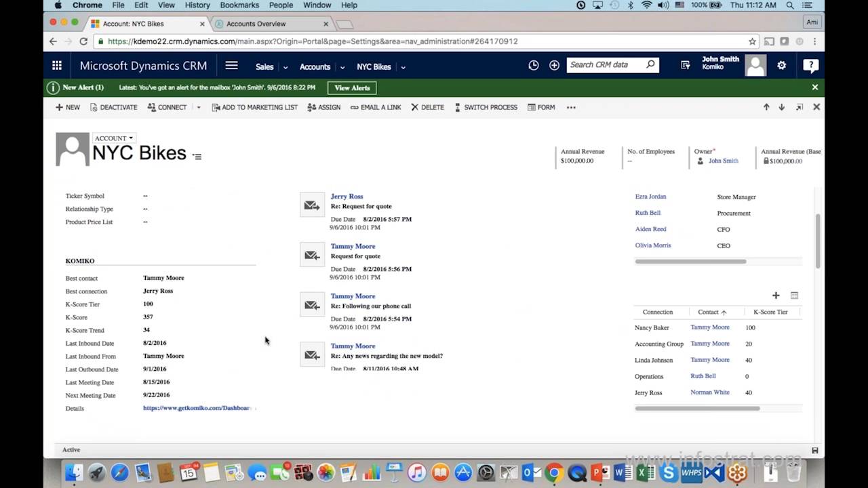The height and width of the screenshot is (488, 868).
Task: Open Safari from the Dock
Action: [x=119, y=472]
